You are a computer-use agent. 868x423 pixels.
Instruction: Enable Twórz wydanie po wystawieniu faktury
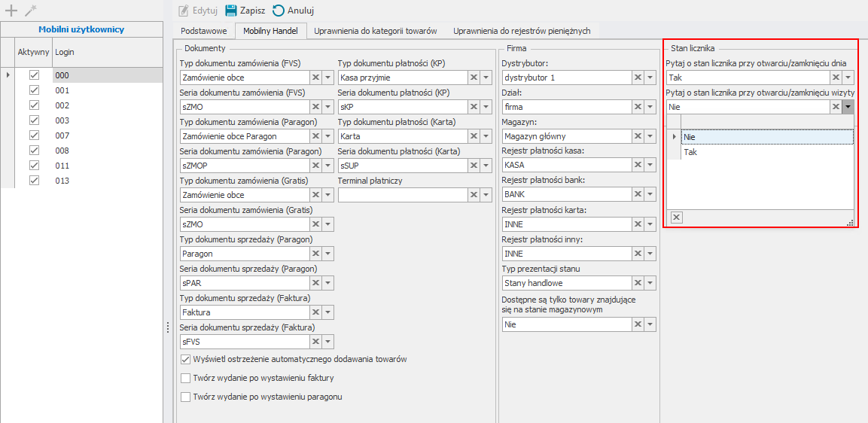[x=186, y=378]
